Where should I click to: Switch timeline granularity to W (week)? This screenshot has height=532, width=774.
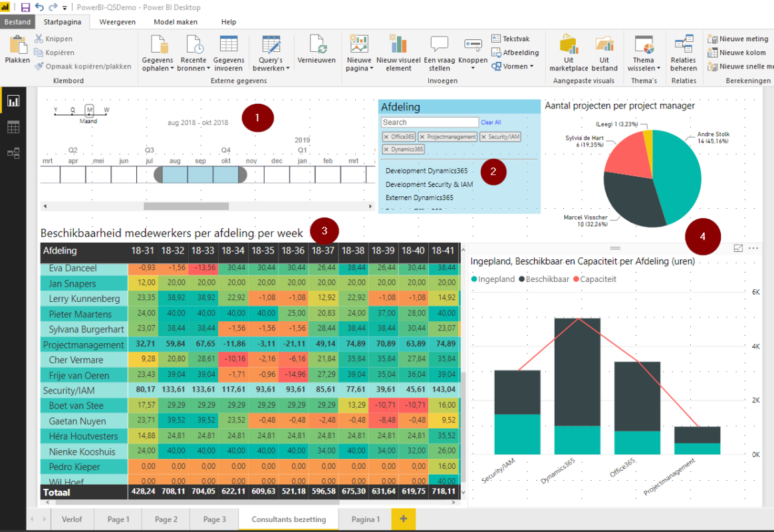[106, 110]
